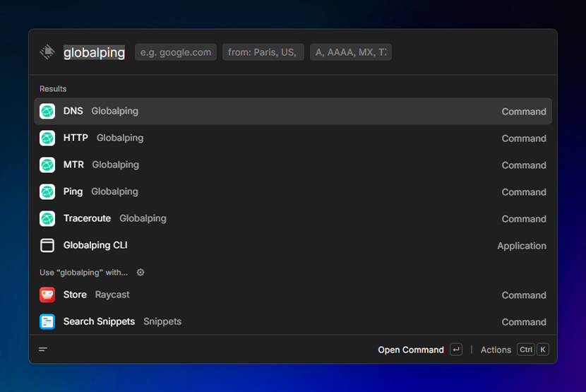Click the Raycast logo icon beside search

click(47, 52)
